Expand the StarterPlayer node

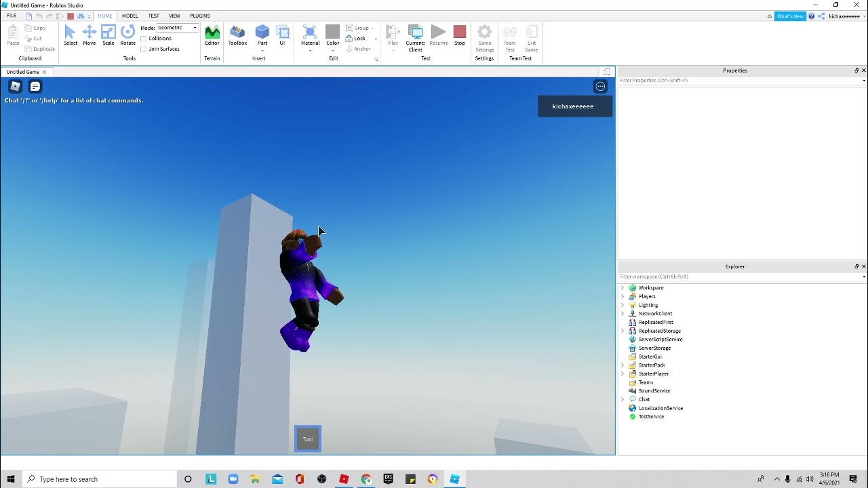pyautogui.click(x=623, y=373)
